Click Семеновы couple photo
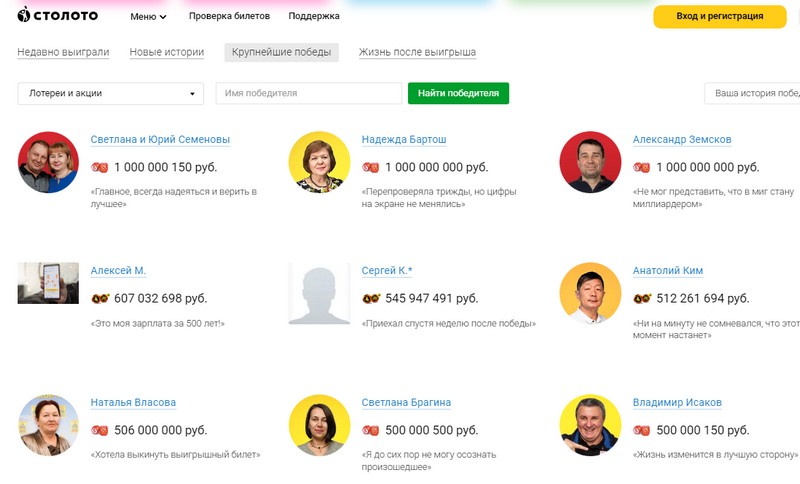 pyautogui.click(x=48, y=162)
